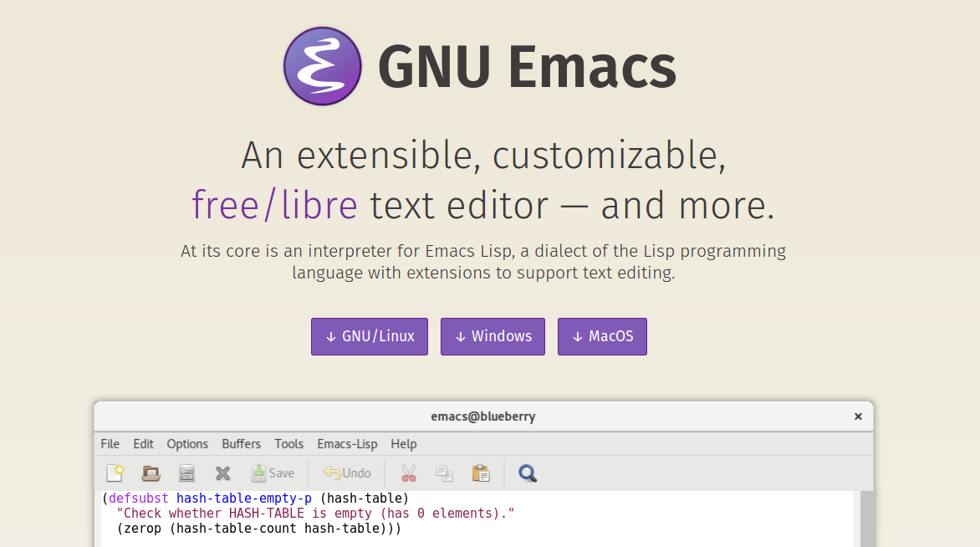This screenshot has width=980, height=547.
Task: Open the Help menu
Action: point(404,444)
